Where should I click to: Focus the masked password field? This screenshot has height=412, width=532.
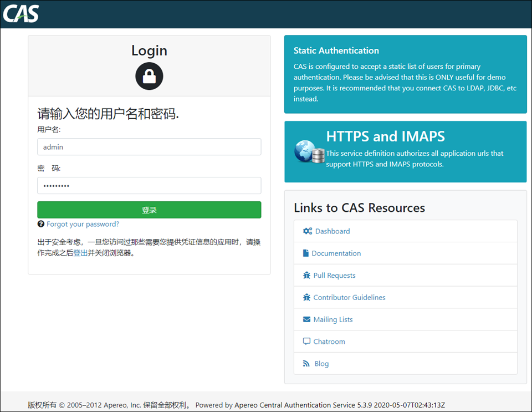tap(149, 186)
